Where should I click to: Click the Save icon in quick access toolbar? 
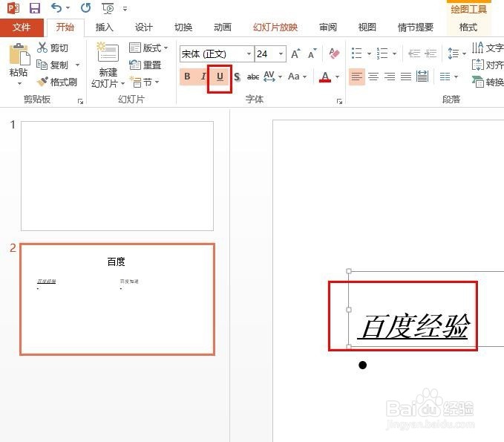[x=35, y=8]
